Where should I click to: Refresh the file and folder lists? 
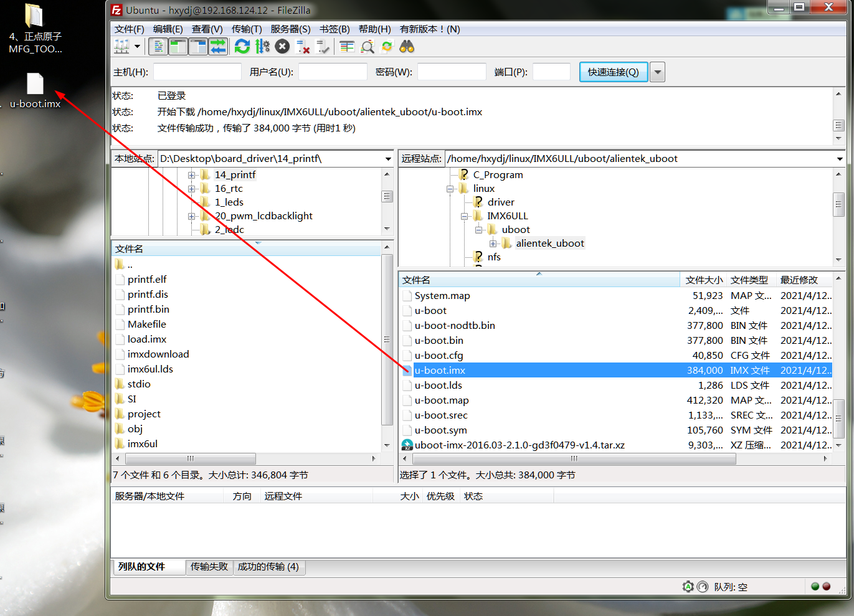point(242,45)
